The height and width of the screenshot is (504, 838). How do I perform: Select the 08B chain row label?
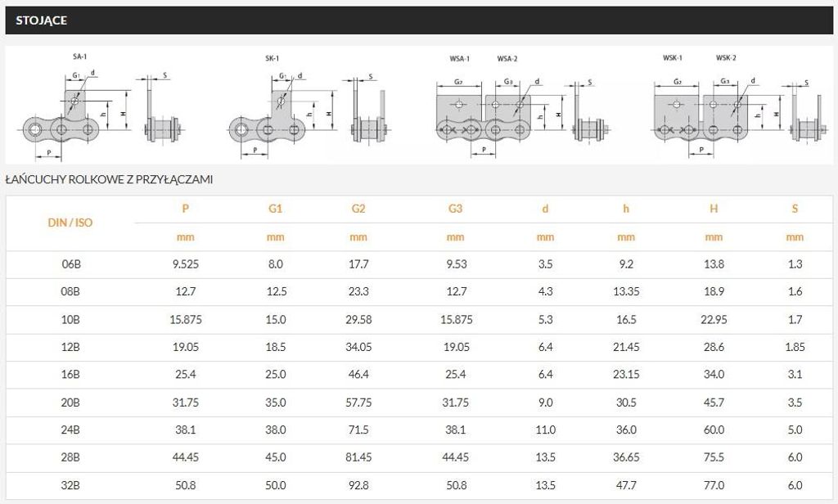click(70, 292)
